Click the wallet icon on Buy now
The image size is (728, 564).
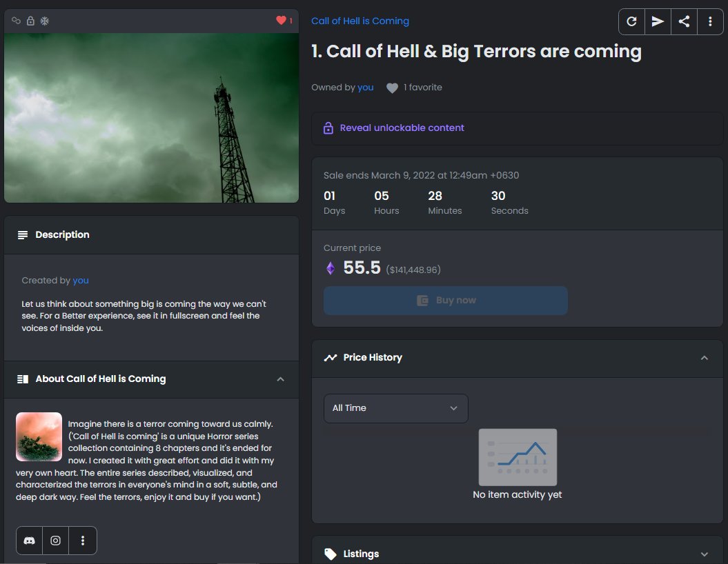tap(422, 301)
